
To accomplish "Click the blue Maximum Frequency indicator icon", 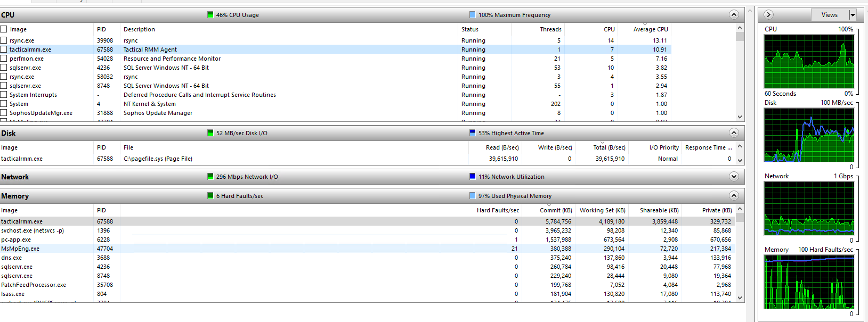I will point(472,15).
